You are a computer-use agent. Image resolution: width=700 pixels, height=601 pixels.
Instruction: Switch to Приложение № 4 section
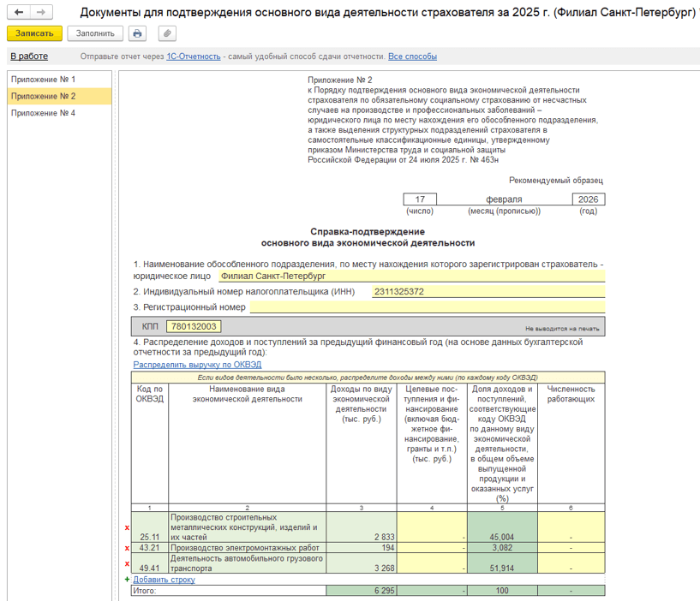tap(43, 113)
